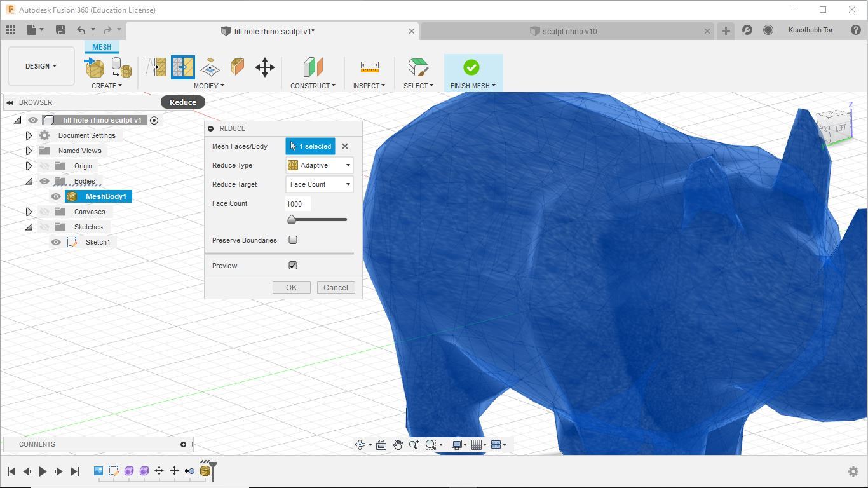Hide MeshBody1 using its eye icon
The width and height of the screenshot is (868, 488).
(56, 196)
